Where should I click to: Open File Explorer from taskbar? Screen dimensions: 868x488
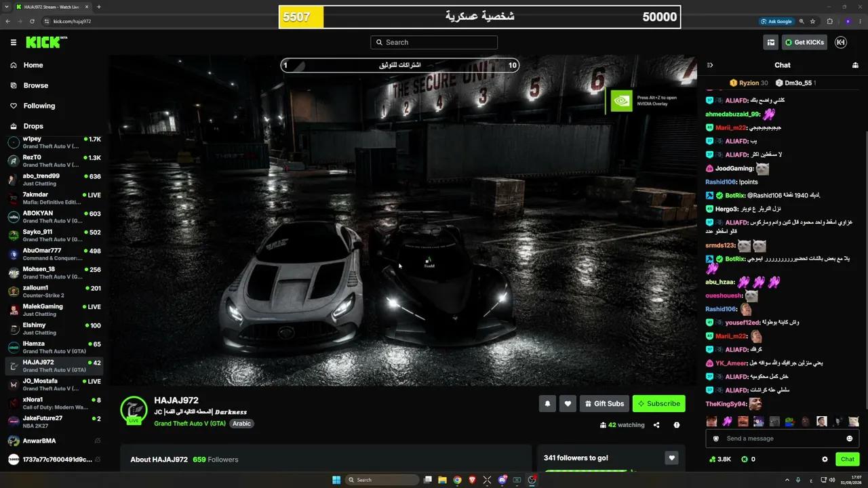click(x=442, y=480)
